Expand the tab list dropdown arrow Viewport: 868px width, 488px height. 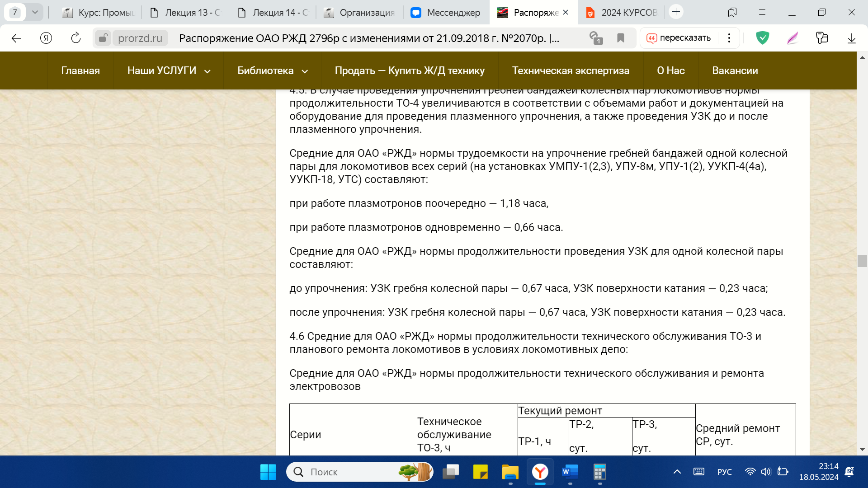coord(35,12)
